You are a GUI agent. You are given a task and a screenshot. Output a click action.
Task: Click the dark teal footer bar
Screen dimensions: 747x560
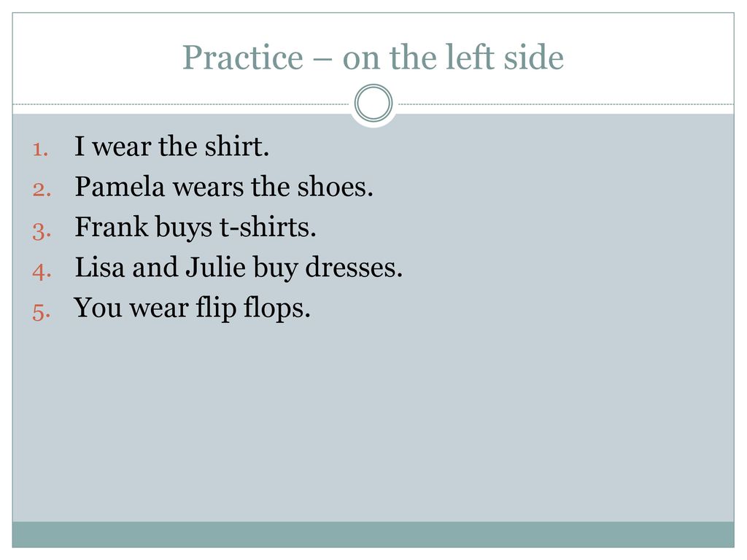(x=373, y=534)
